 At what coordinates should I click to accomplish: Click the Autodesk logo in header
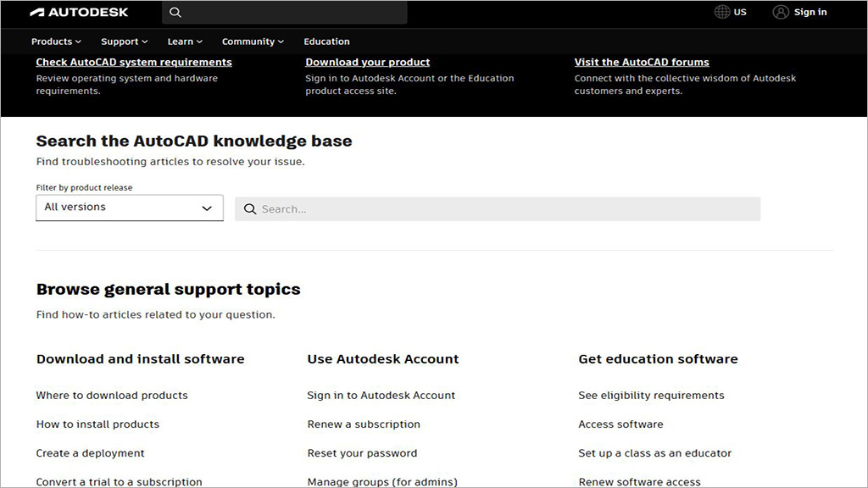[x=79, y=13]
